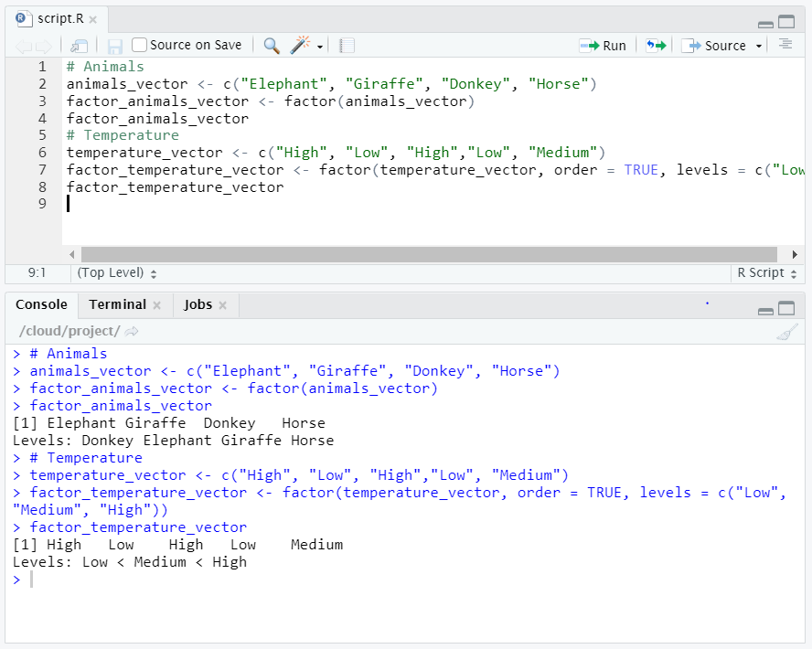Image resolution: width=812 pixels, height=649 pixels.
Task: Maximize the console pane
Action: click(786, 308)
